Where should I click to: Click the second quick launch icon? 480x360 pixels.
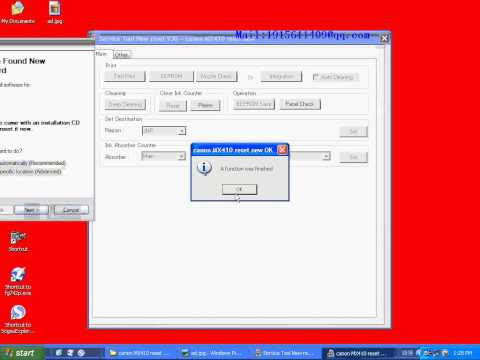click(70, 353)
